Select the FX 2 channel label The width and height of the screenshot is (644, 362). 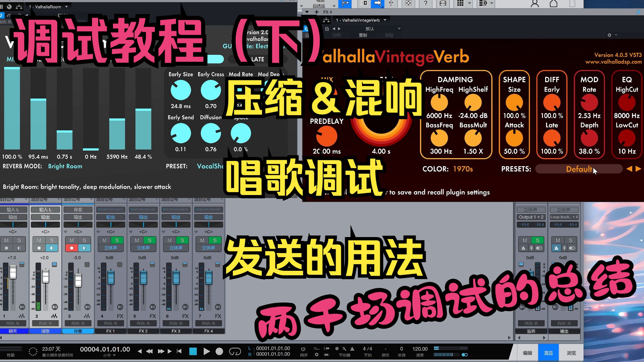143,331
